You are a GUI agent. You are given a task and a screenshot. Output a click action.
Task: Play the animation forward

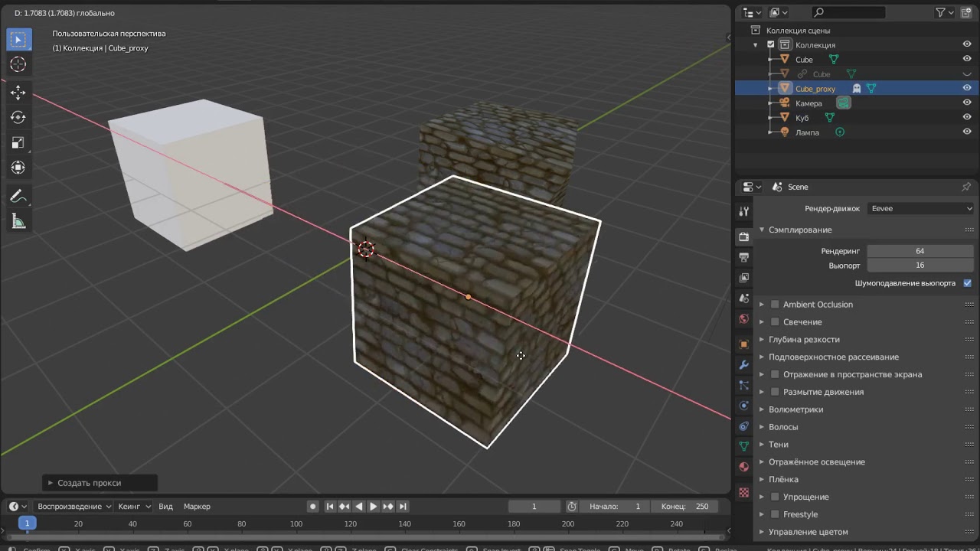point(374,507)
